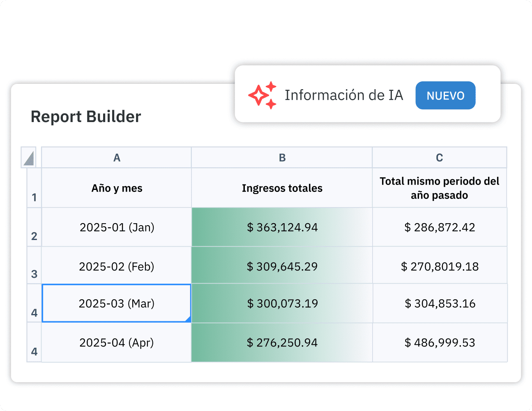The width and height of the screenshot is (532, 411).
Task: Open Información de IA panel
Action: tap(344, 95)
